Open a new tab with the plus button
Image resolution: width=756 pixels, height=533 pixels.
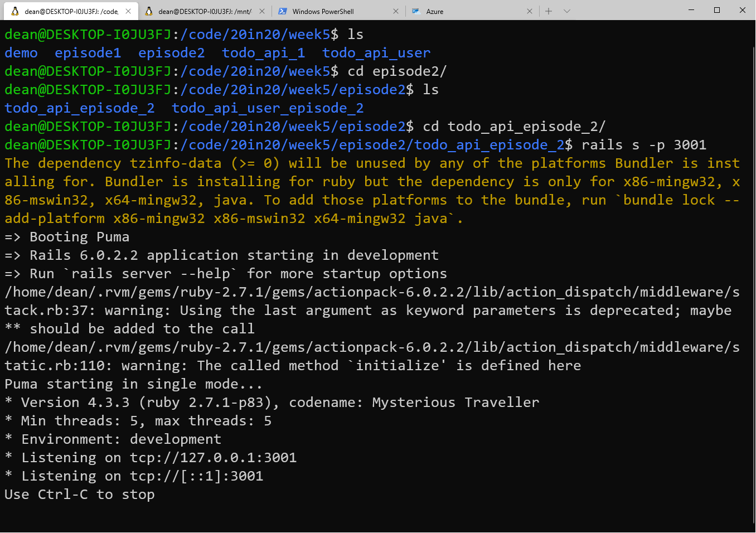[x=549, y=11]
